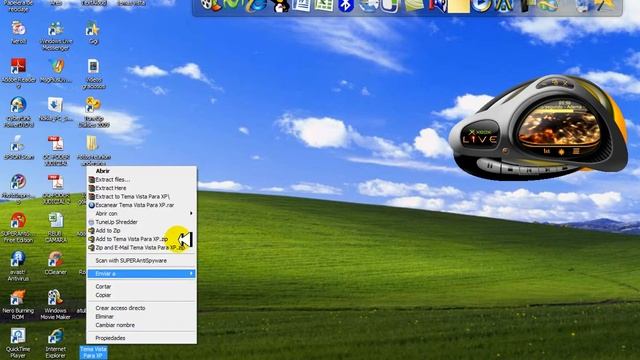Click the Bluetooth icon in the top dock
Viewport: 640px width, 360px height.
[x=346, y=5]
